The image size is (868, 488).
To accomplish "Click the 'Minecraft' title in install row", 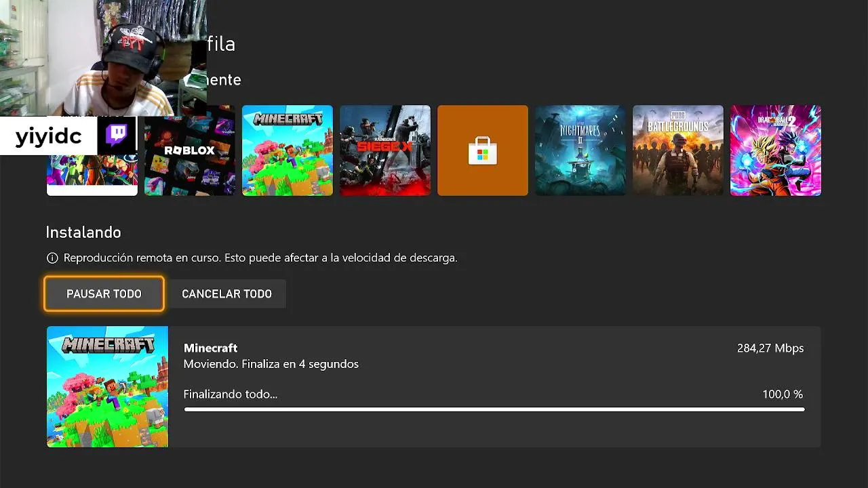I will tap(211, 348).
